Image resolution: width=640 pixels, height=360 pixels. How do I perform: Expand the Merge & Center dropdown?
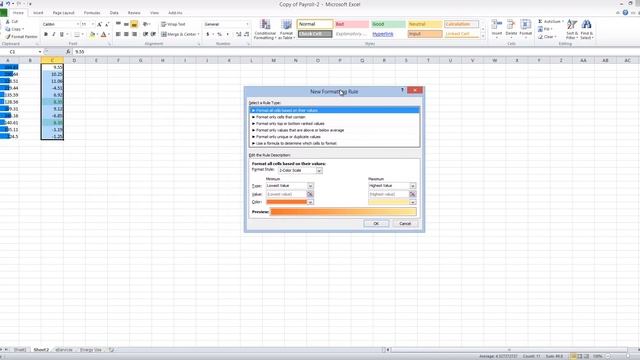pyautogui.click(x=199, y=34)
